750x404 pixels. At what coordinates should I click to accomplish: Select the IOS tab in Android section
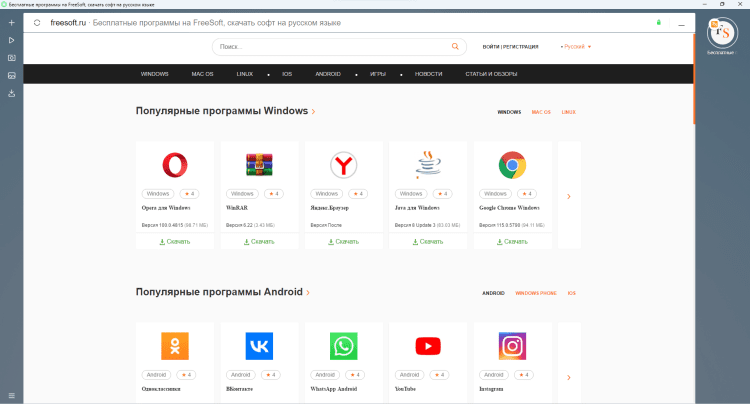pos(572,293)
